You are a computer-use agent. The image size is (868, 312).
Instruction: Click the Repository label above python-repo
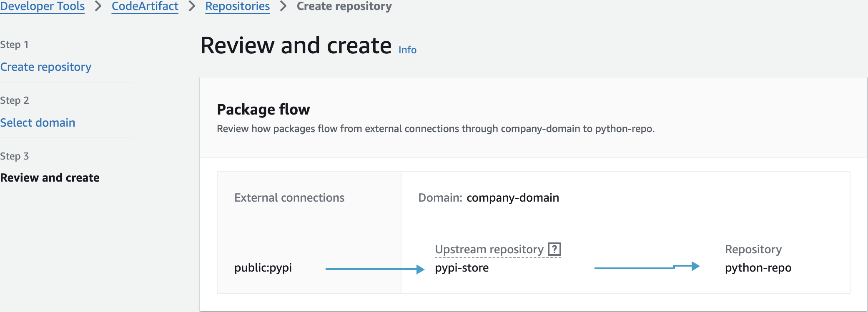(753, 249)
